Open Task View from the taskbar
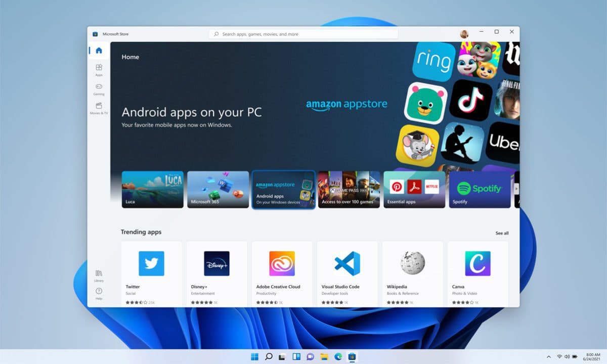The image size is (607, 364). coord(282,356)
